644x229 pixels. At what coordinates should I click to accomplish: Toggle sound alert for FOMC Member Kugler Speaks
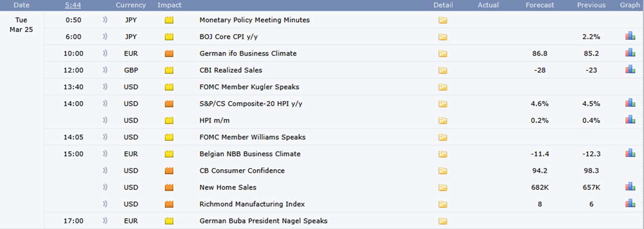click(x=105, y=87)
